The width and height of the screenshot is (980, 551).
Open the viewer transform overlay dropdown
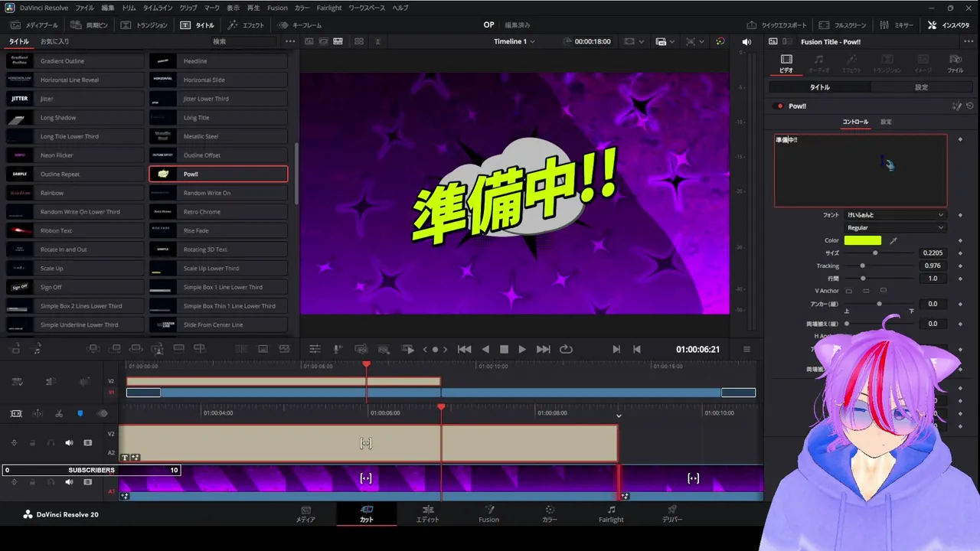click(x=694, y=41)
